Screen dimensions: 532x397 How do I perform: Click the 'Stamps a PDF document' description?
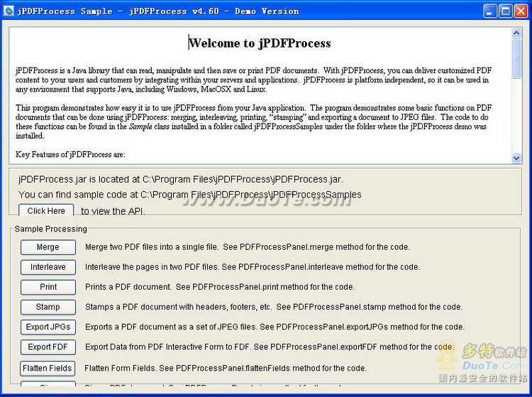pyautogui.click(x=274, y=307)
